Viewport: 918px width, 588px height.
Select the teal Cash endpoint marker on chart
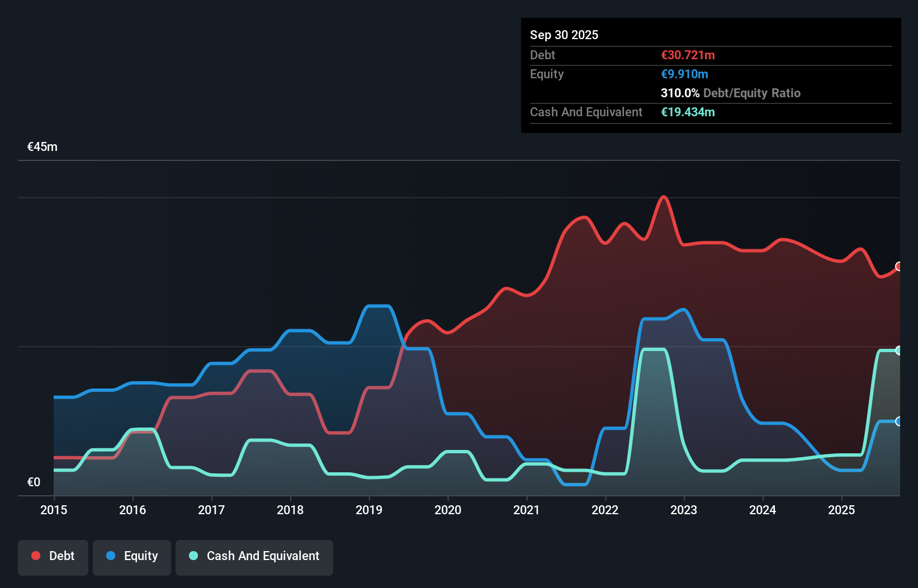(x=899, y=350)
